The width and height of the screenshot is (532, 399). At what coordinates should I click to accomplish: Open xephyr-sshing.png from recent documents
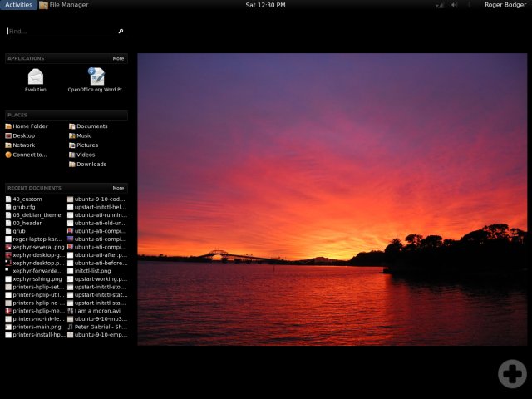[x=33, y=279]
